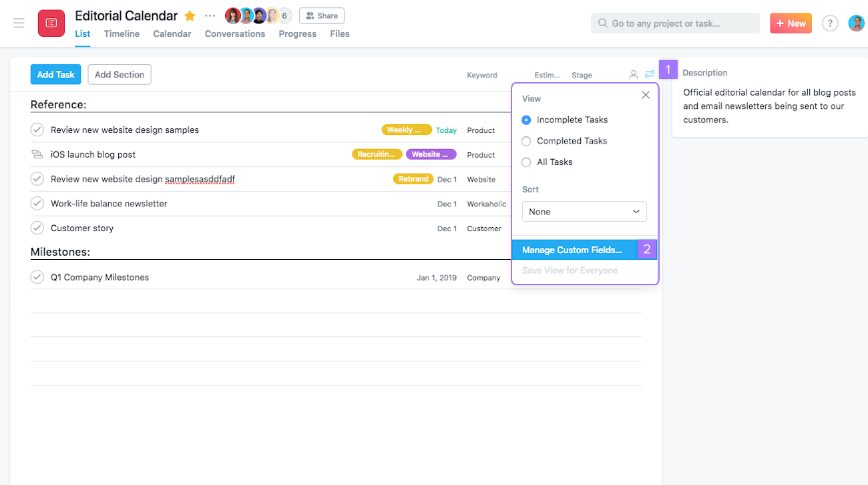Open the Sort dropdown set to None

584,211
